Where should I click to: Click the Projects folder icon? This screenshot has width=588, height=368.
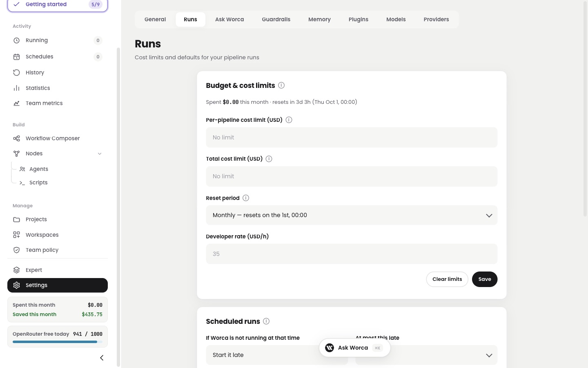(x=16, y=220)
